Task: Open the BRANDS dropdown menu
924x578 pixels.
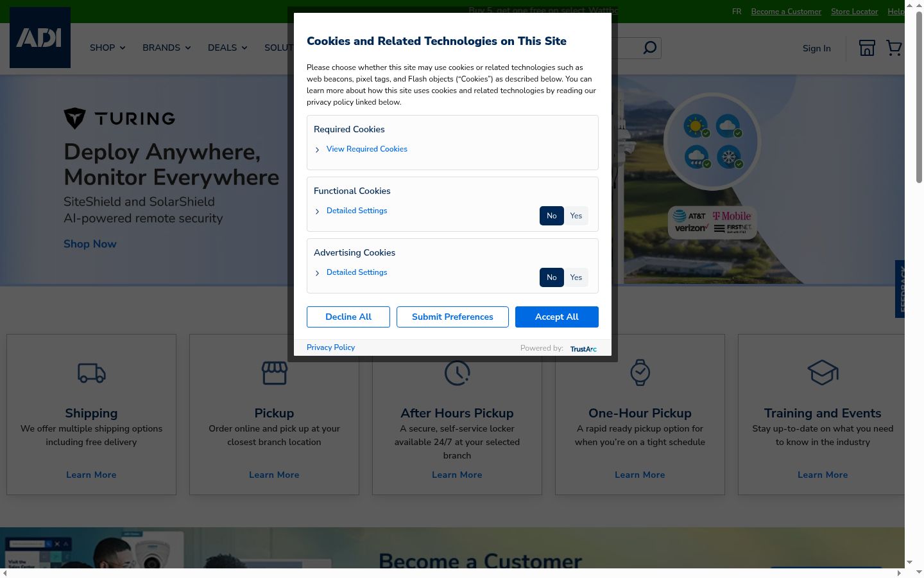Action: [x=166, y=48]
